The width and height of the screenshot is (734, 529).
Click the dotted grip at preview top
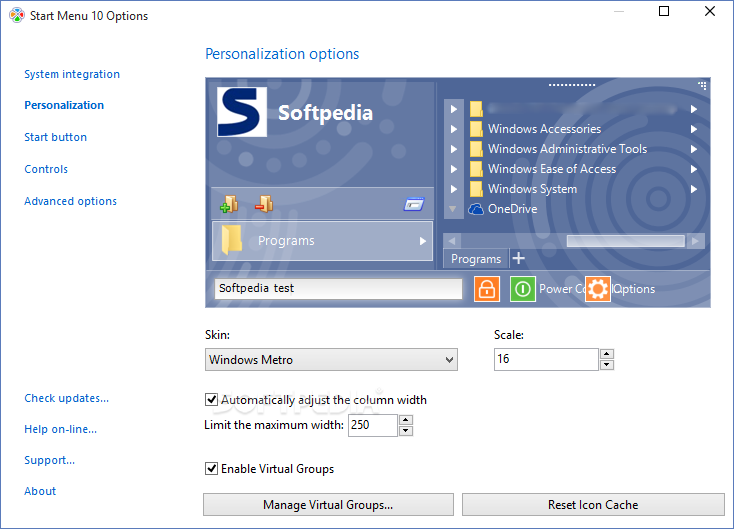tap(572, 85)
